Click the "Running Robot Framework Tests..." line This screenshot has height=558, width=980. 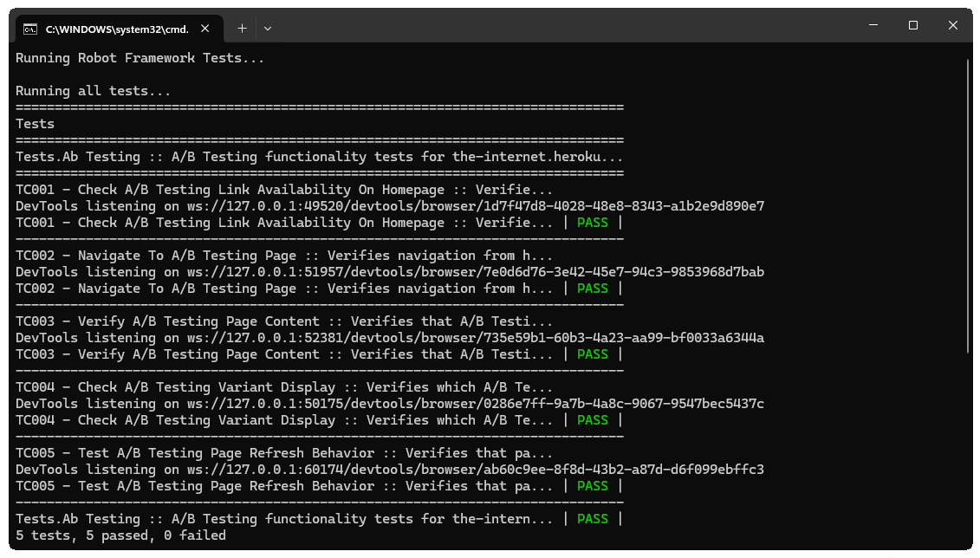140,58
